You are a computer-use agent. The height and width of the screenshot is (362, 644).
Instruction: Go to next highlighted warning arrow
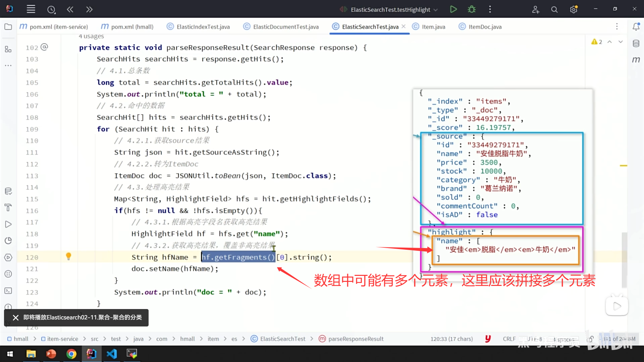coord(621,42)
